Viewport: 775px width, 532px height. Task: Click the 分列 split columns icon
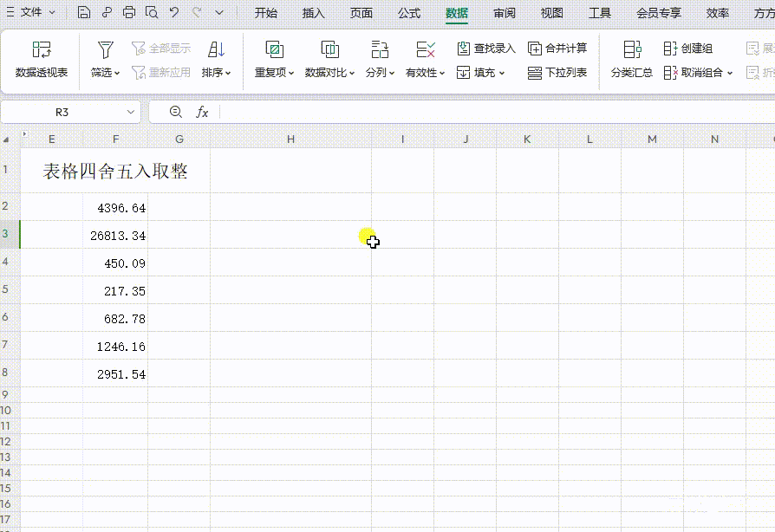click(380, 49)
